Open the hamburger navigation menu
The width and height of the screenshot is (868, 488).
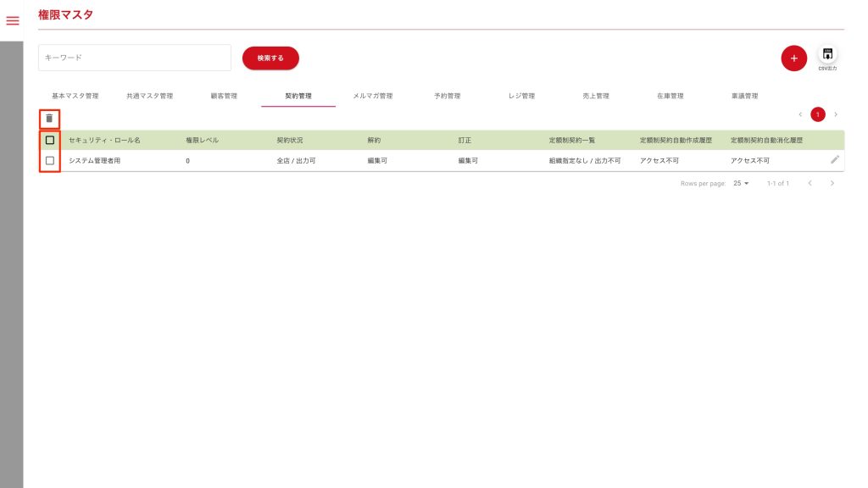click(x=13, y=20)
